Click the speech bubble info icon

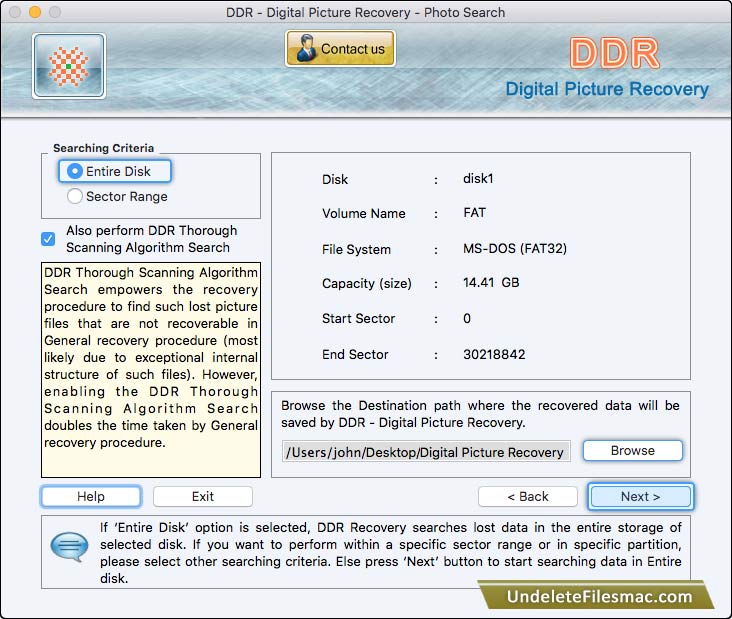click(70, 547)
